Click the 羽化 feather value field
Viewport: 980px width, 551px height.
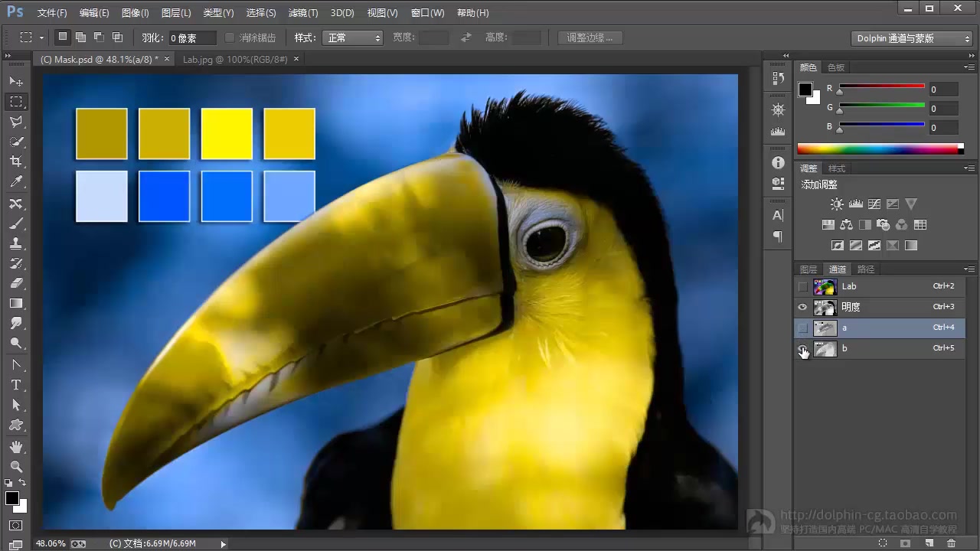pyautogui.click(x=191, y=37)
